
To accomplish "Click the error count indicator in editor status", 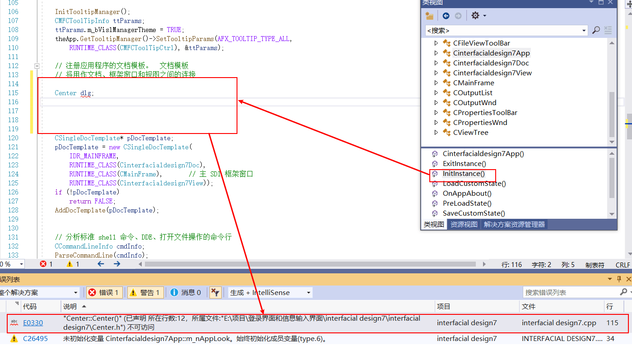I will [46, 264].
